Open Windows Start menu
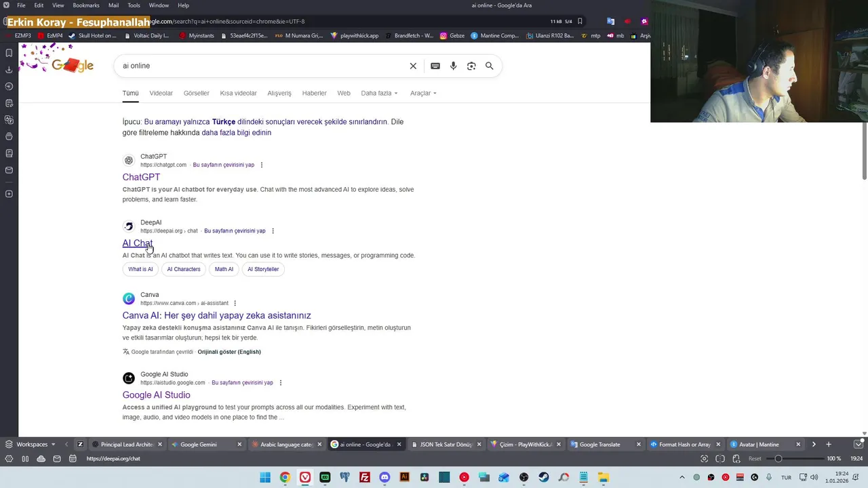The width and height of the screenshot is (868, 488). (265, 477)
